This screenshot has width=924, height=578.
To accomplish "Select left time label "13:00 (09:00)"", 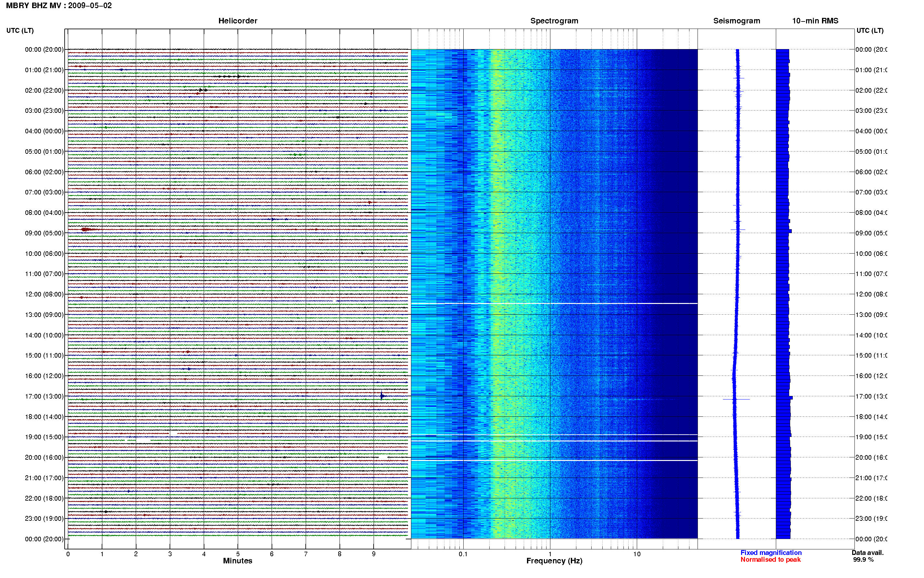I will (x=44, y=315).
